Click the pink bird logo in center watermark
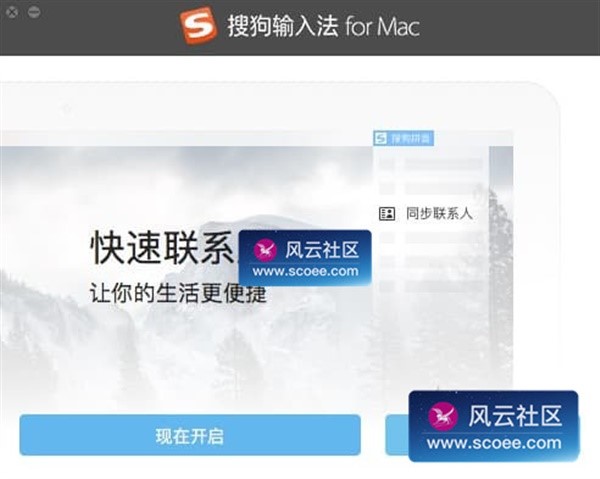The height and width of the screenshot is (479, 600). (x=265, y=251)
